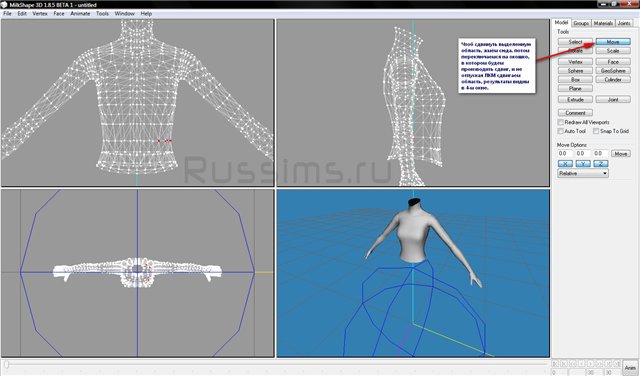Screen dimensions: 640x376
Task: Toggle the Y axis button in Move Options
Action: click(x=583, y=164)
